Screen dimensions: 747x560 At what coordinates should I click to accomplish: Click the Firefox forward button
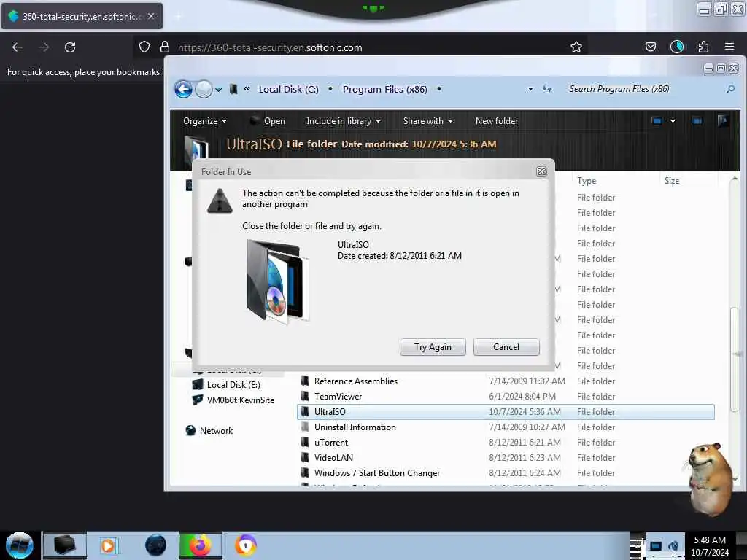click(43, 47)
